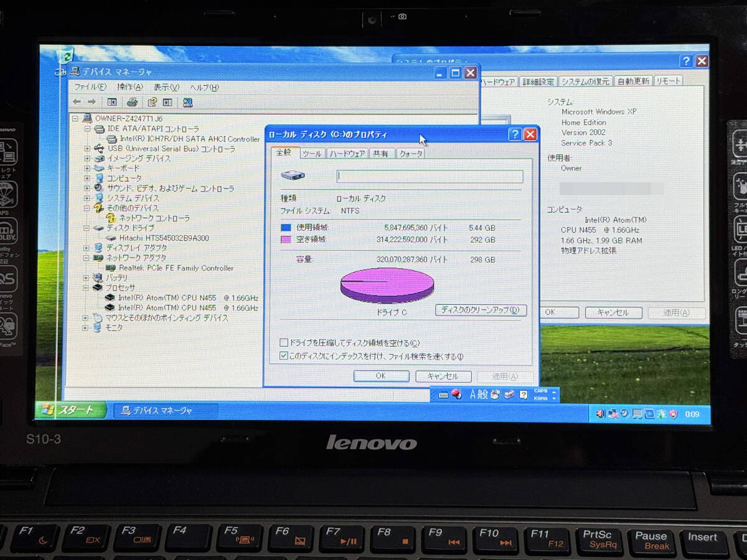
Task: Click the help question button in disk properties titlebar
Action: (515, 134)
